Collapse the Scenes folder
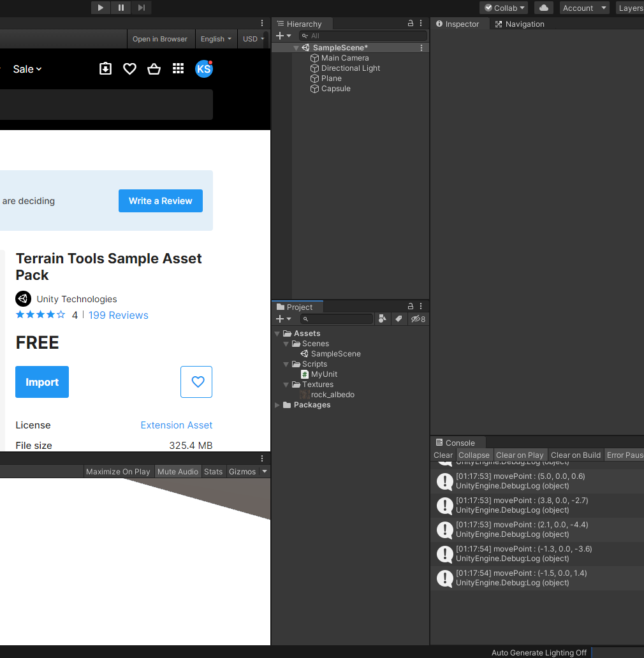This screenshot has width=644, height=658. point(286,344)
